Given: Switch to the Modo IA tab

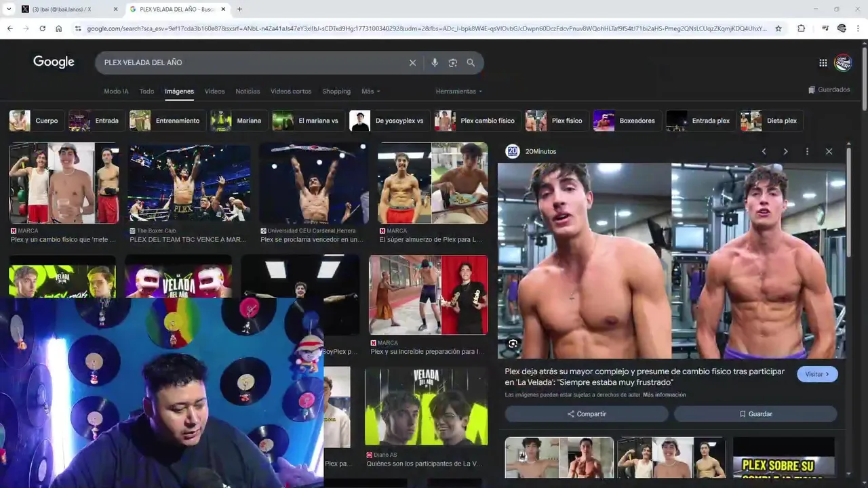Looking at the screenshot, I should click(116, 91).
